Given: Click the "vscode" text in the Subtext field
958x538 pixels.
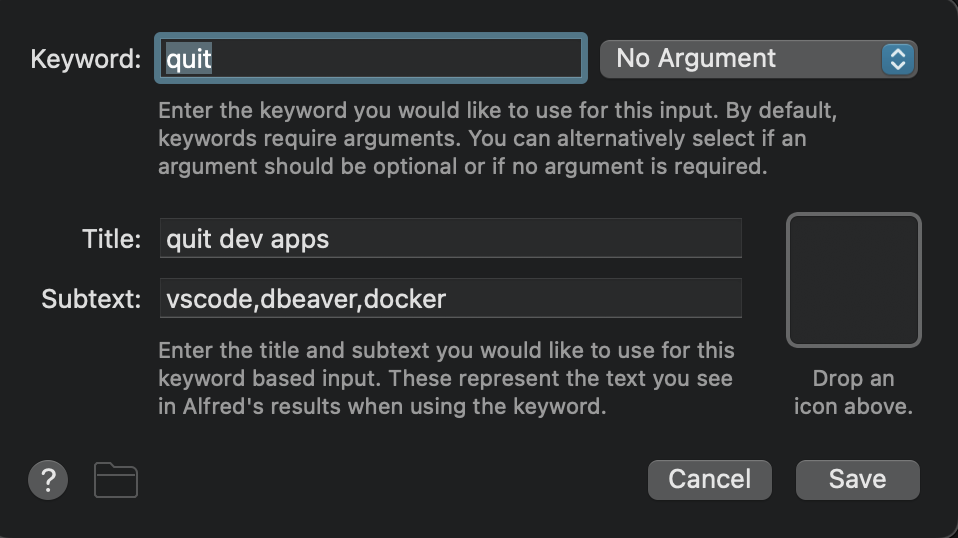Looking at the screenshot, I should (207, 299).
